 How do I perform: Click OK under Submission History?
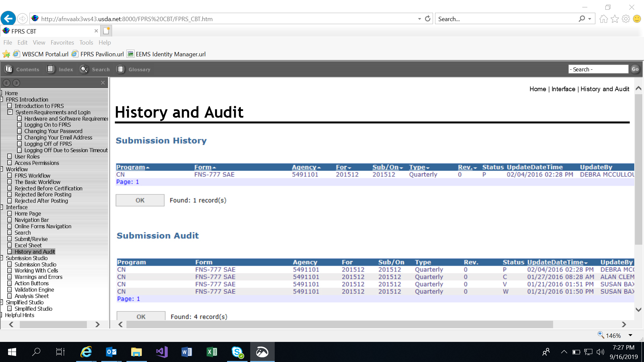coord(140,200)
